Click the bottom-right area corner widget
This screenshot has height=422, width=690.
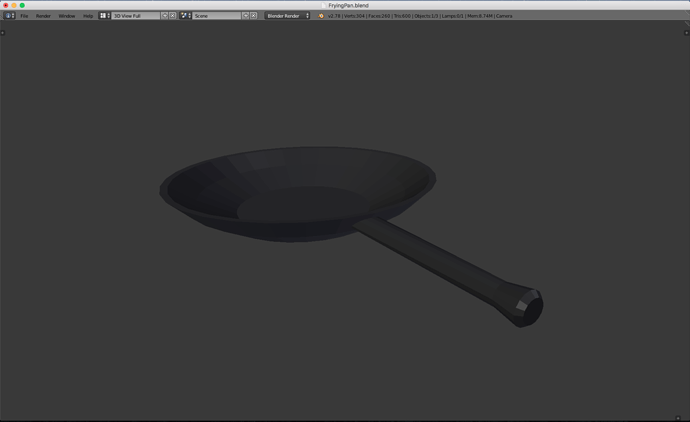pos(678,418)
